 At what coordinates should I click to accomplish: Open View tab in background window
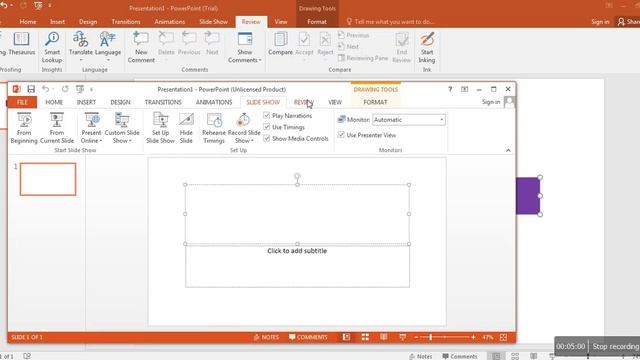tap(280, 22)
